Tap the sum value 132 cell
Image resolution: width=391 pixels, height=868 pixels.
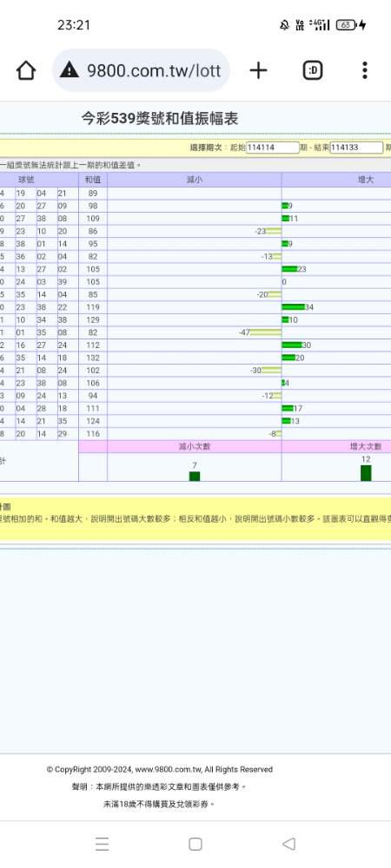click(x=92, y=358)
